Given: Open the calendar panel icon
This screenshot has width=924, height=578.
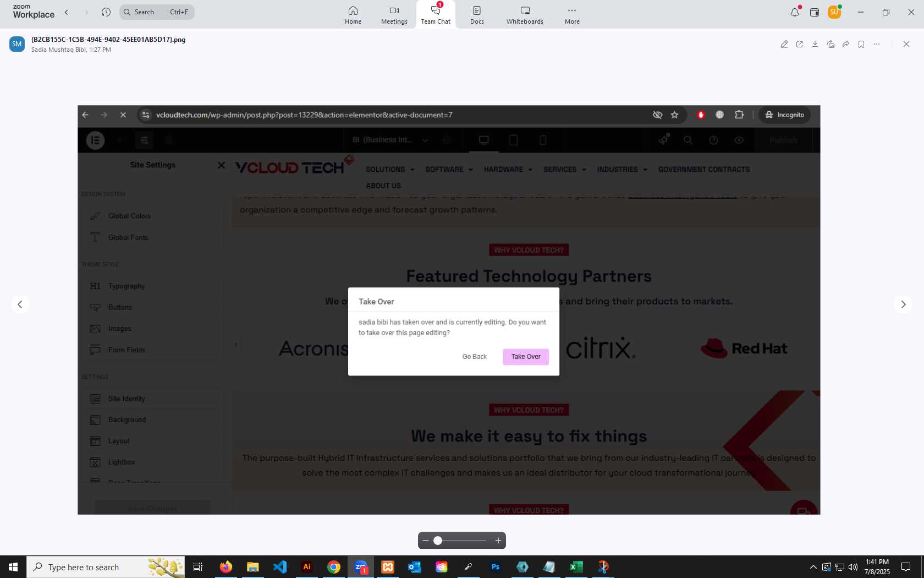Looking at the screenshot, I should tap(815, 12).
